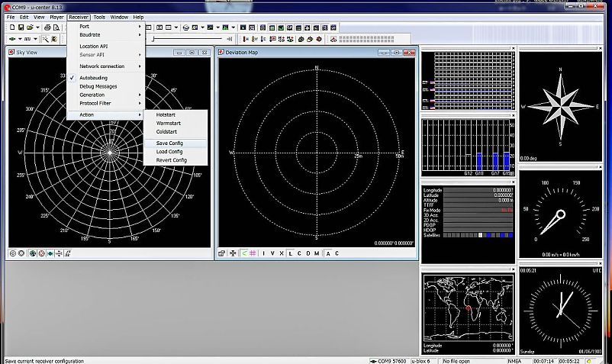This screenshot has width=612, height=364.
Task: Click the autobauding wand icon
Action: coord(45,39)
